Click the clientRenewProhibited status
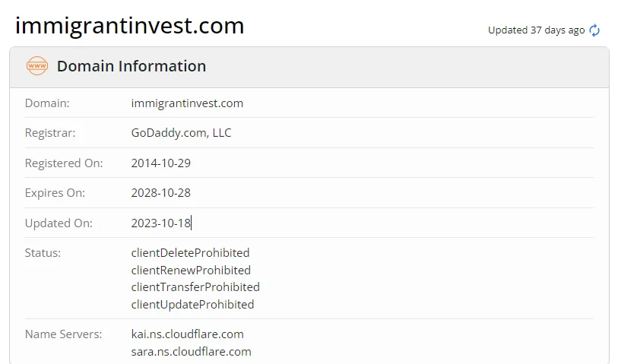 [191, 271]
